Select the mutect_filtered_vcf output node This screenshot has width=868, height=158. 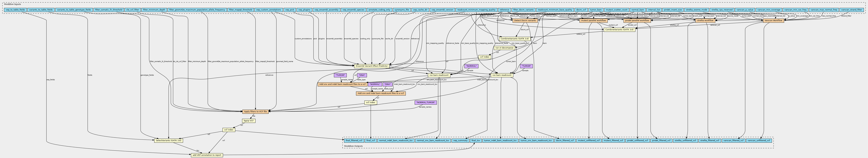pos(613,140)
